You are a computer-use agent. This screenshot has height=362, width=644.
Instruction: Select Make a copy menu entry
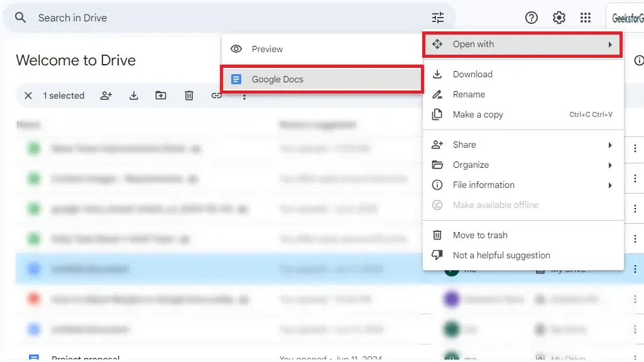pyautogui.click(x=523, y=114)
